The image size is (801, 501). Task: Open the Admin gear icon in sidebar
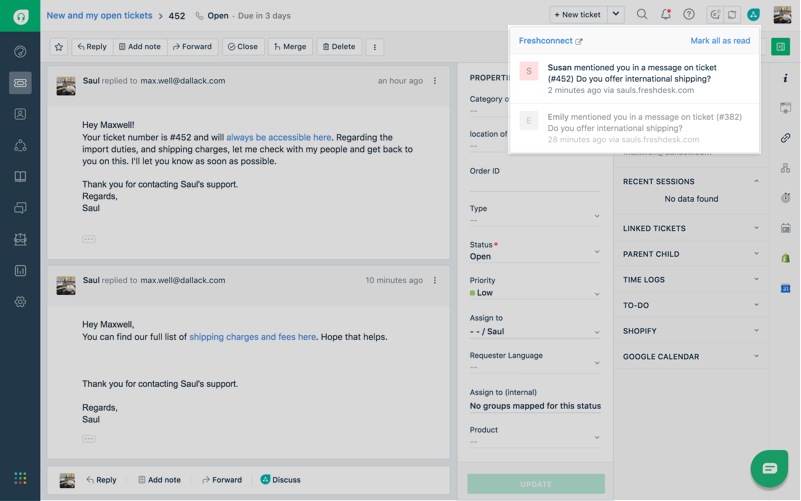coord(20,302)
